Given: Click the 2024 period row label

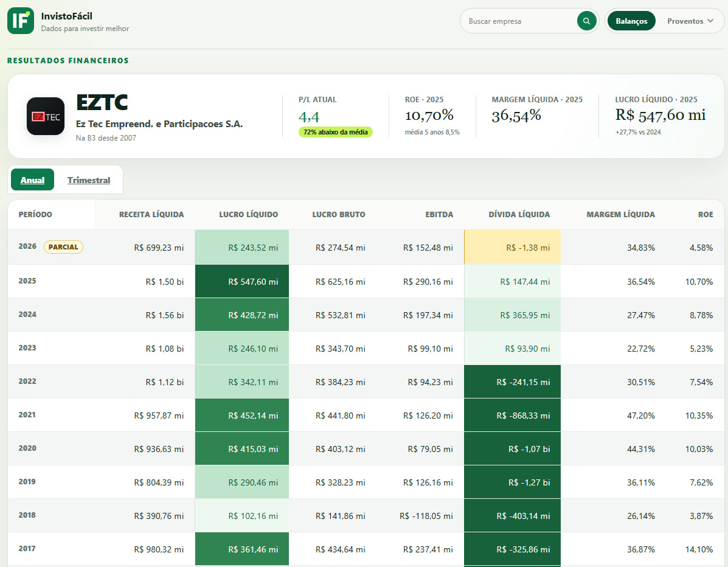Looking at the screenshot, I should pos(27,315).
